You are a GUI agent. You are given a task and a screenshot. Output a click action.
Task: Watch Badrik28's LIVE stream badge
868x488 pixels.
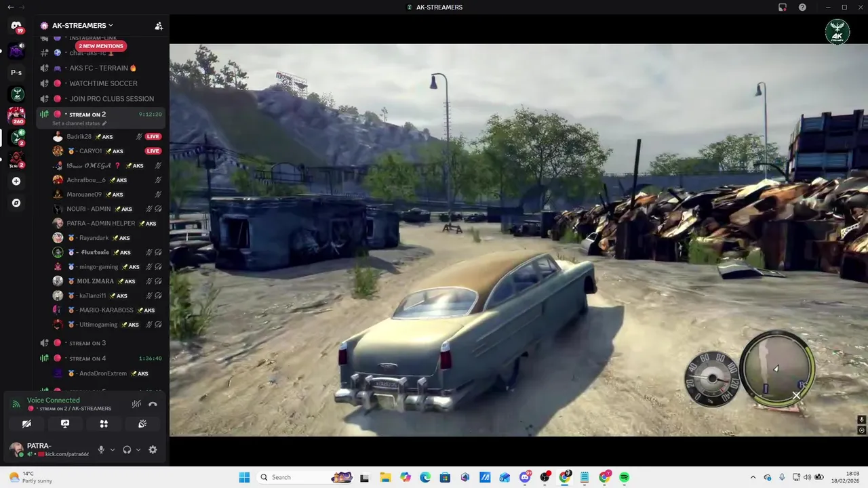153,136
